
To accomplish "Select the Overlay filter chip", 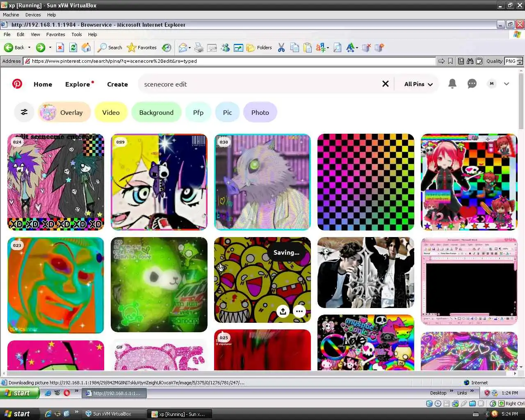I will [x=64, y=112].
